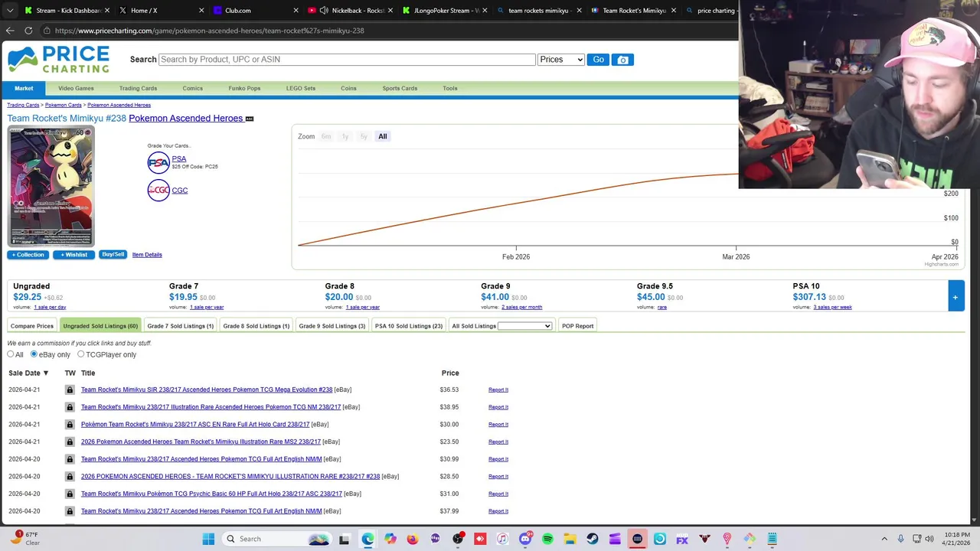Show hidden system tray icons
The width and height of the screenshot is (980, 551).
[884, 539]
